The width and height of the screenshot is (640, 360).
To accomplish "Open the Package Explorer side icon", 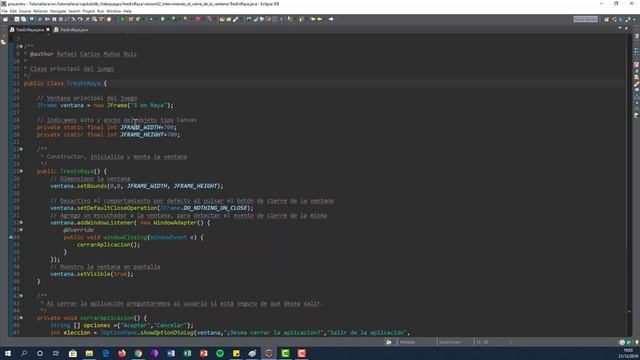I will [x=4, y=42].
